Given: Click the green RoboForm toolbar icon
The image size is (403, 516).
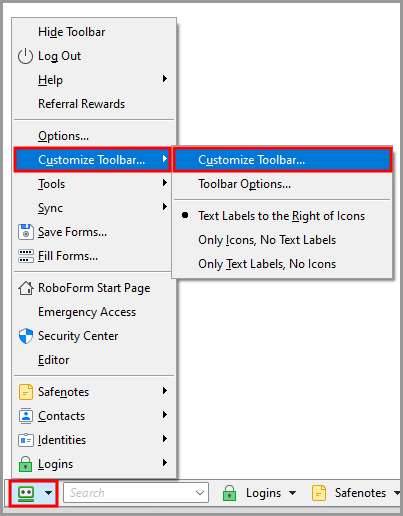Looking at the screenshot, I should pyautogui.click(x=26, y=493).
